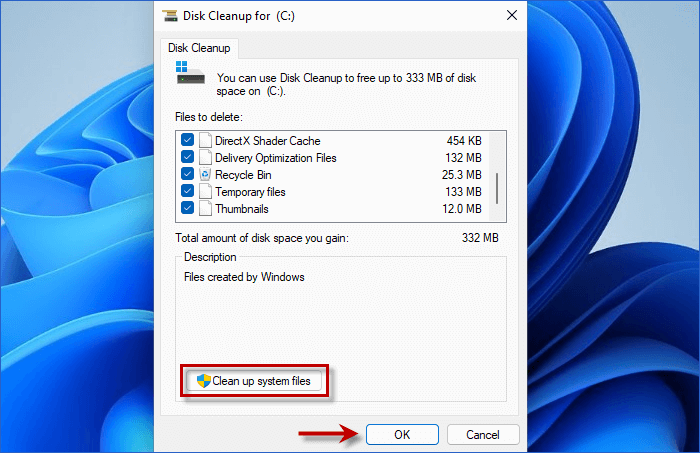Click the '12.0 MB' size value
Image resolution: width=700 pixels, height=453 pixels.
click(462, 209)
